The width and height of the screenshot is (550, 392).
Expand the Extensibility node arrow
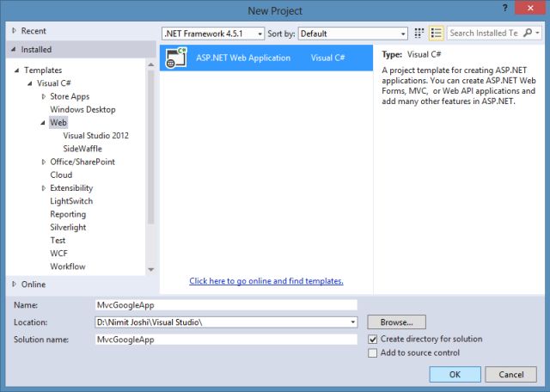(x=44, y=188)
